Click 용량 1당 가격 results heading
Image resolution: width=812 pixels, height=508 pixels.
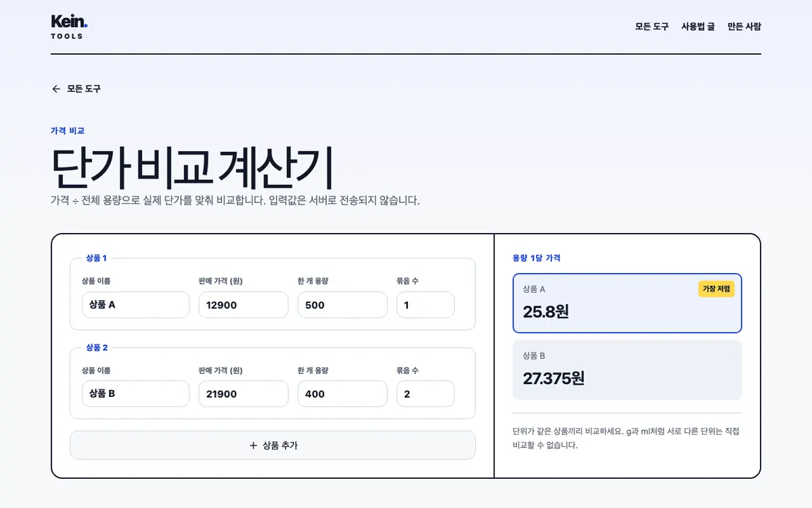tap(537, 258)
